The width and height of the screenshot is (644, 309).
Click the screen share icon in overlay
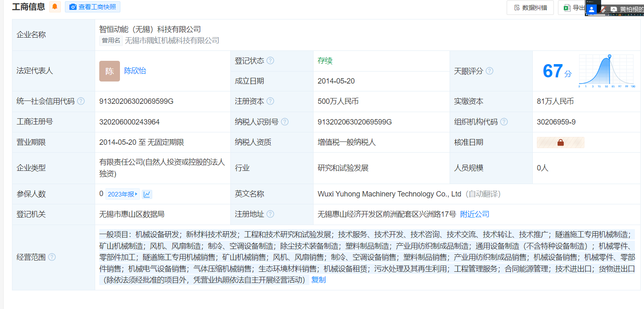coord(614,9)
